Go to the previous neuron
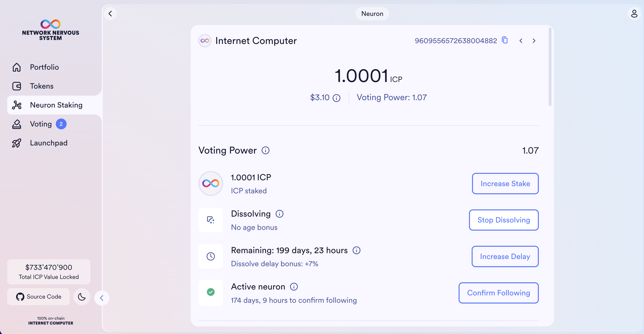644x334 pixels. 521,41
